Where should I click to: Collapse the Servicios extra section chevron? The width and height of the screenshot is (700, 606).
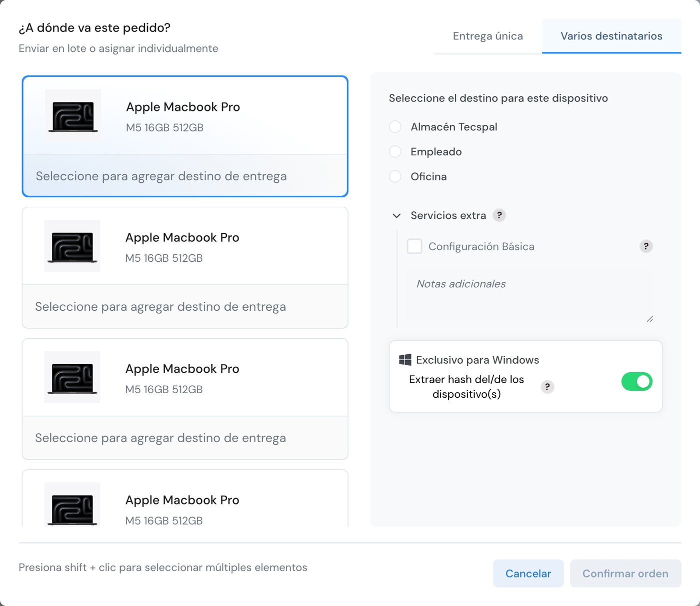click(x=396, y=216)
